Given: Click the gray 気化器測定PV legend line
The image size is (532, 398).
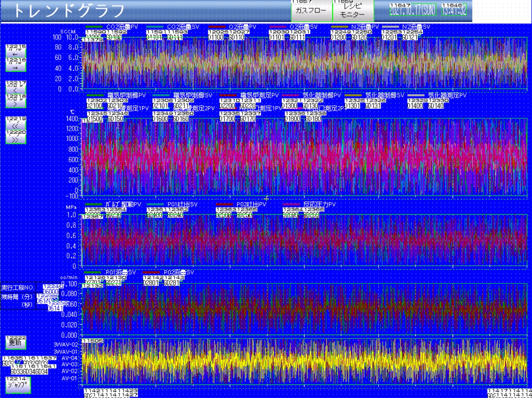Looking at the screenshot, I should pos(416,95).
